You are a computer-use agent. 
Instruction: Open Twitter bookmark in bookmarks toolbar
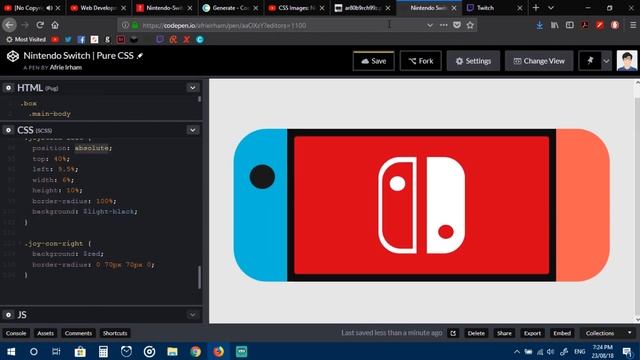68,40
